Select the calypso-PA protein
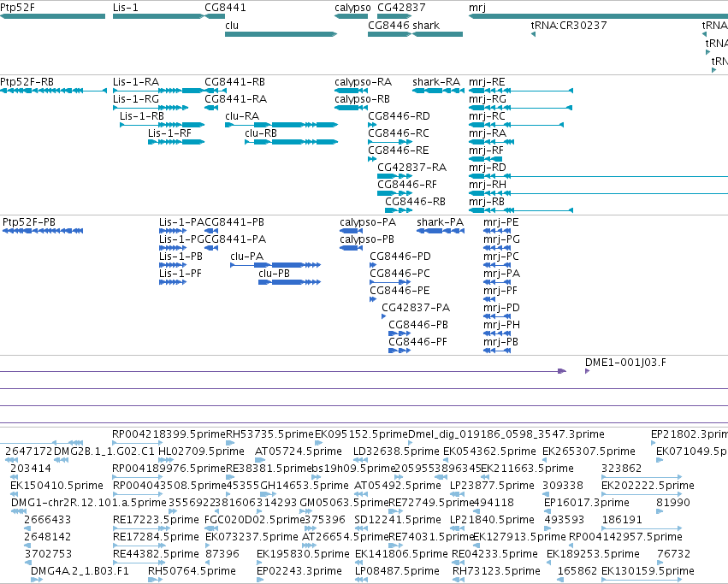Viewport: 728px width, 584px height. (x=351, y=231)
